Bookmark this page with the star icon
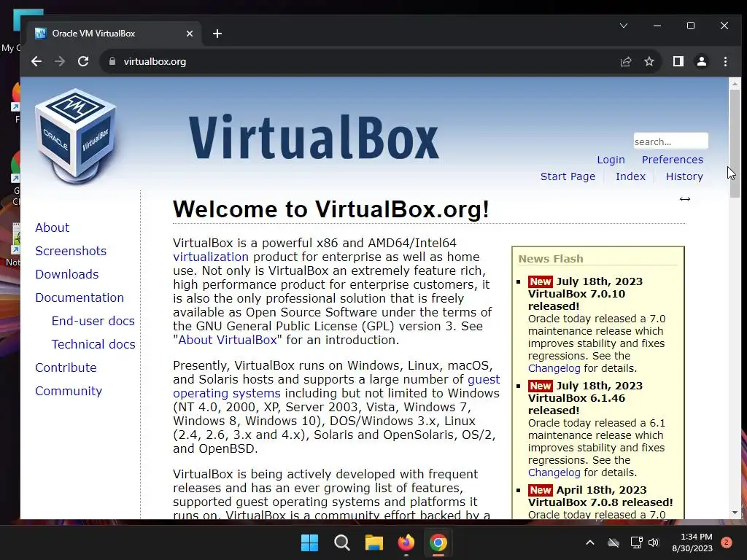 click(x=649, y=61)
